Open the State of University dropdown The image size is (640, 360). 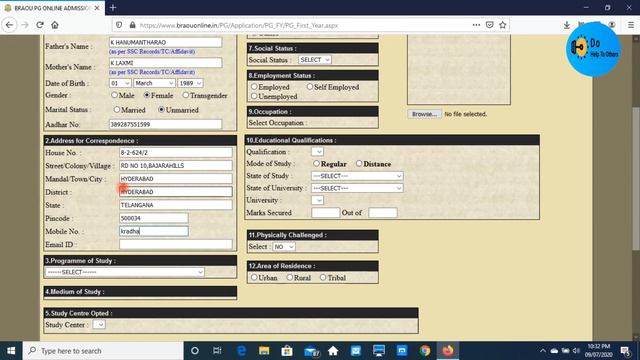[x=357, y=188]
